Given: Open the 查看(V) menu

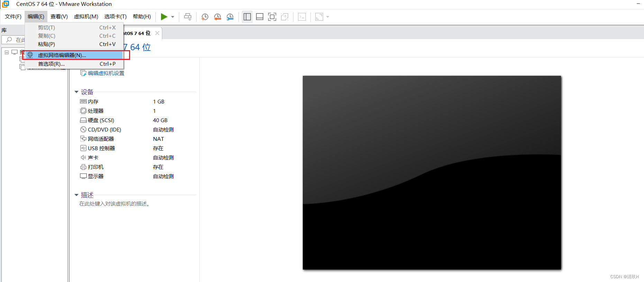Looking at the screenshot, I should 59,17.
